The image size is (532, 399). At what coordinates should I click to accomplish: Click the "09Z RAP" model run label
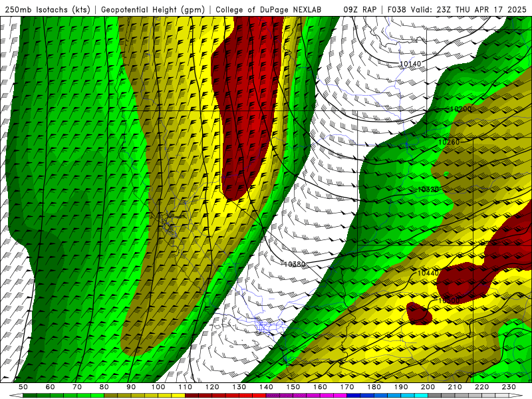[360, 10]
